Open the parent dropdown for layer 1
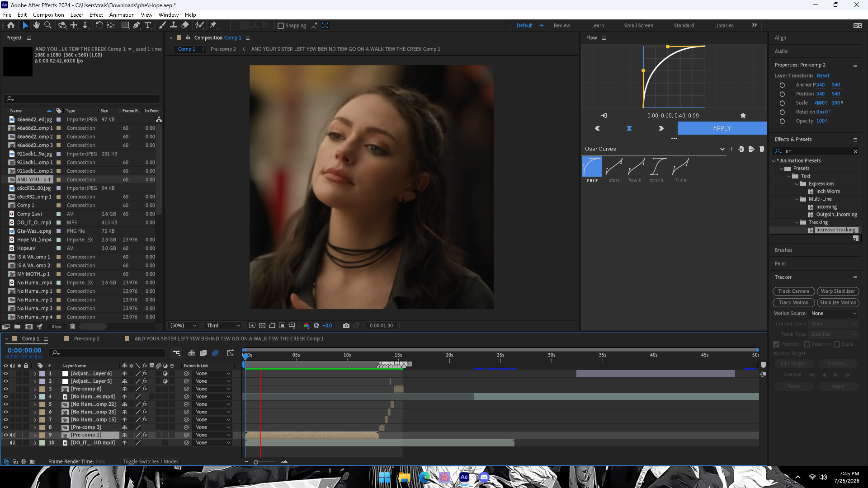Image resolution: width=868 pixels, height=488 pixels. point(212,374)
